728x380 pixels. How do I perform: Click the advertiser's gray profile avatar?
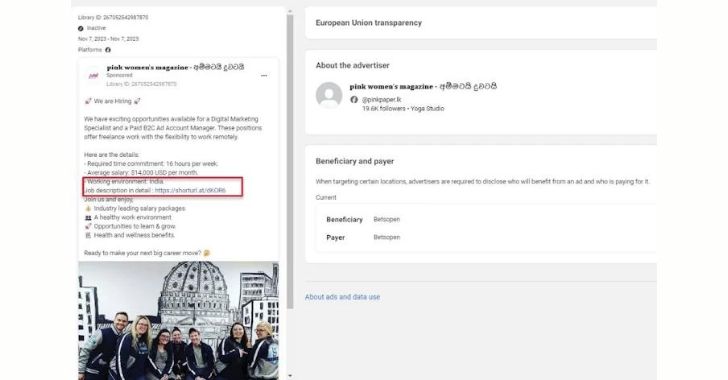[329, 95]
